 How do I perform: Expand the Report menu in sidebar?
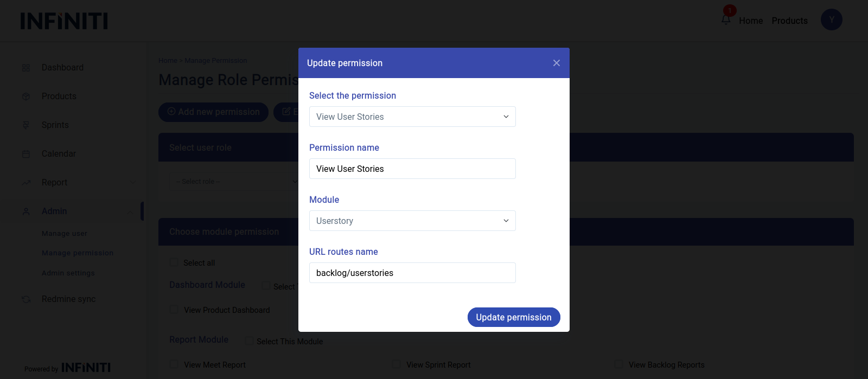[x=54, y=183]
